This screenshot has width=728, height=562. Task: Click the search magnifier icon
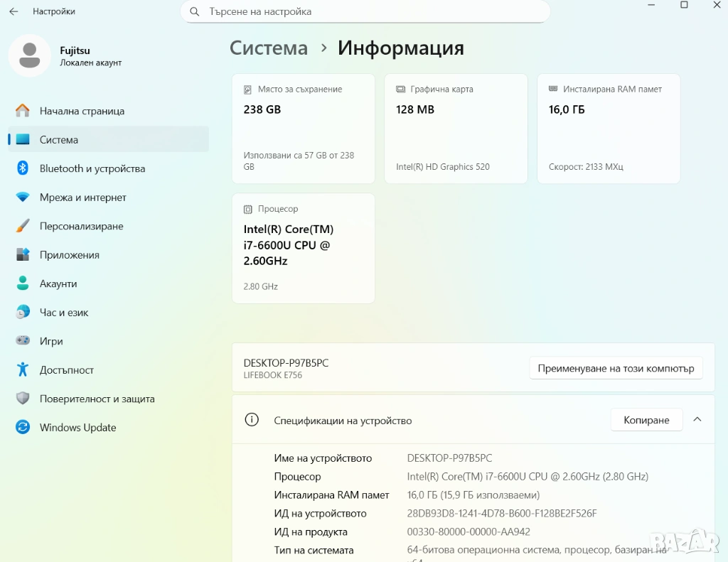pos(194,11)
